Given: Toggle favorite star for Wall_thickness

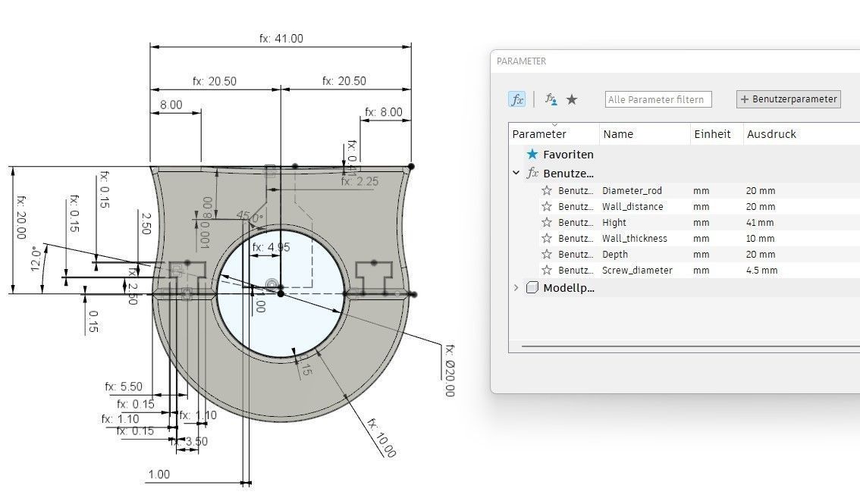Looking at the screenshot, I should pos(546,238).
